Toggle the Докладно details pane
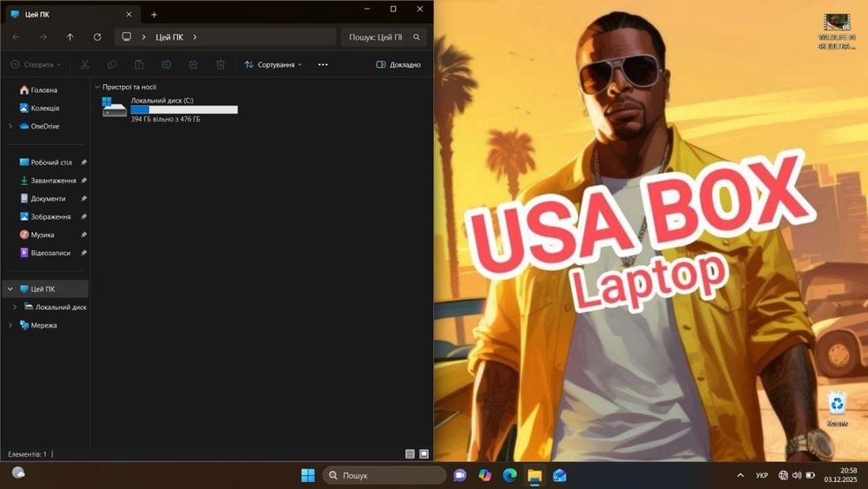 pyautogui.click(x=398, y=65)
